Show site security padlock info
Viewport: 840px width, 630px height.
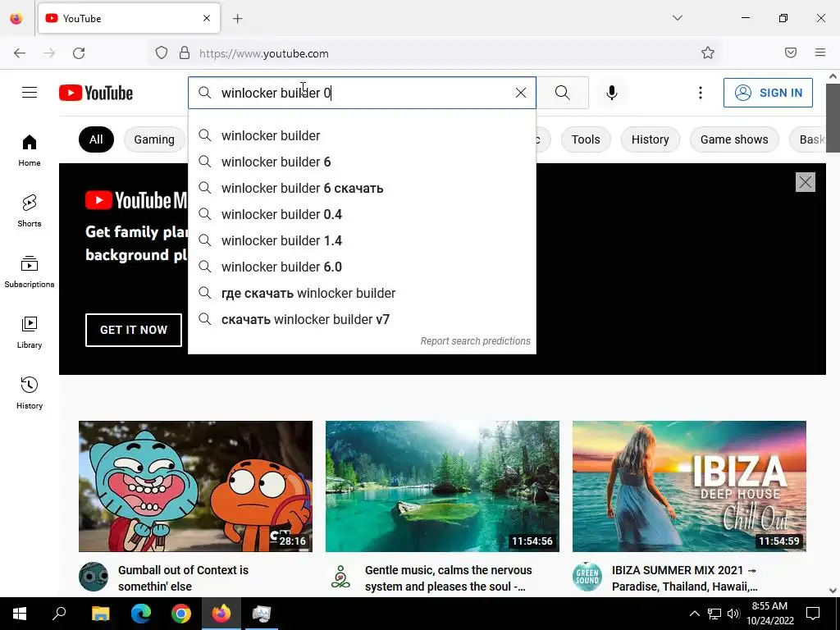(185, 52)
